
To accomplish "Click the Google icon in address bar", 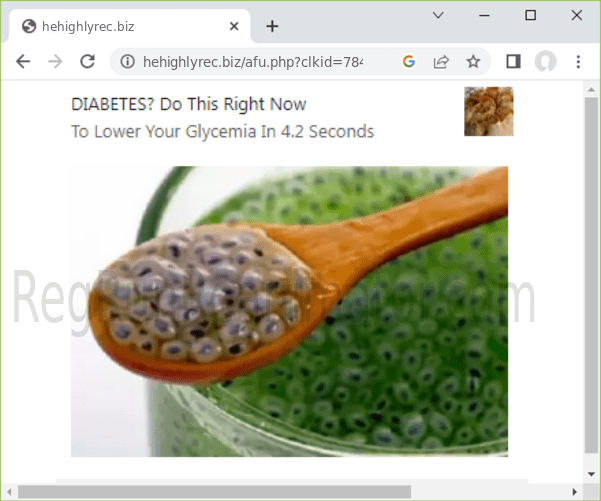I will (x=408, y=61).
